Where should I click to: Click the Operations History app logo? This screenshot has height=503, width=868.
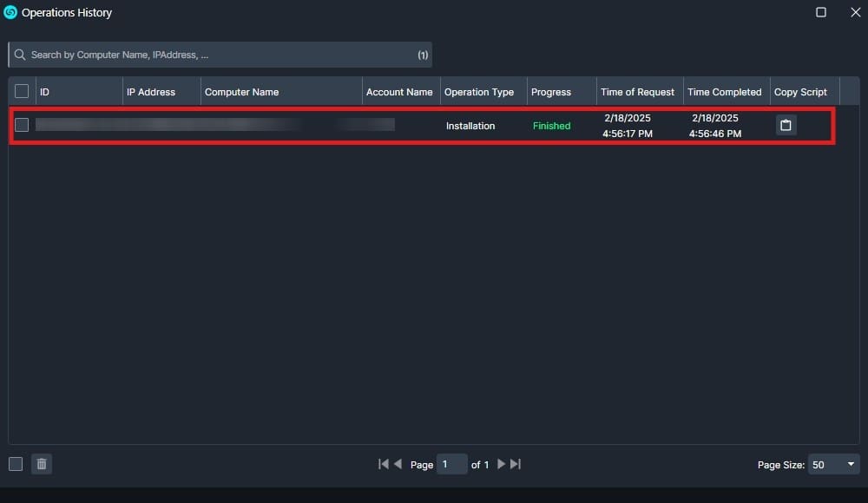click(10, 12)
